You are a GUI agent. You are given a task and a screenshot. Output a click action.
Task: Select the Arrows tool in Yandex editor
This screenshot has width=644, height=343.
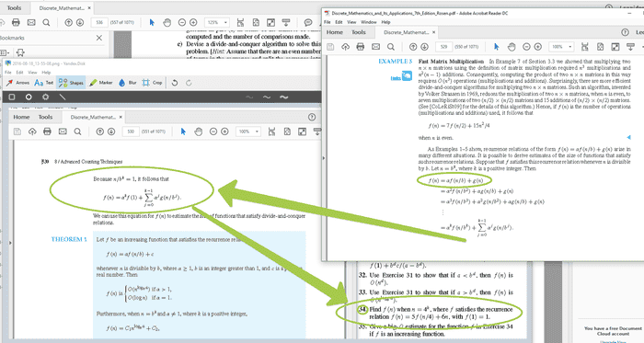[17, 83]
